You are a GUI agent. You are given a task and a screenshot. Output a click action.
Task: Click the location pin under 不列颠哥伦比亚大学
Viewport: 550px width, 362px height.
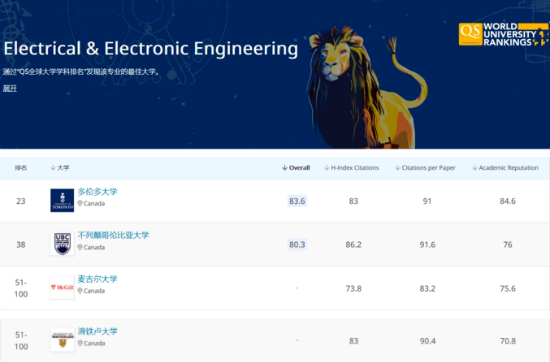(x=80, y=247)
